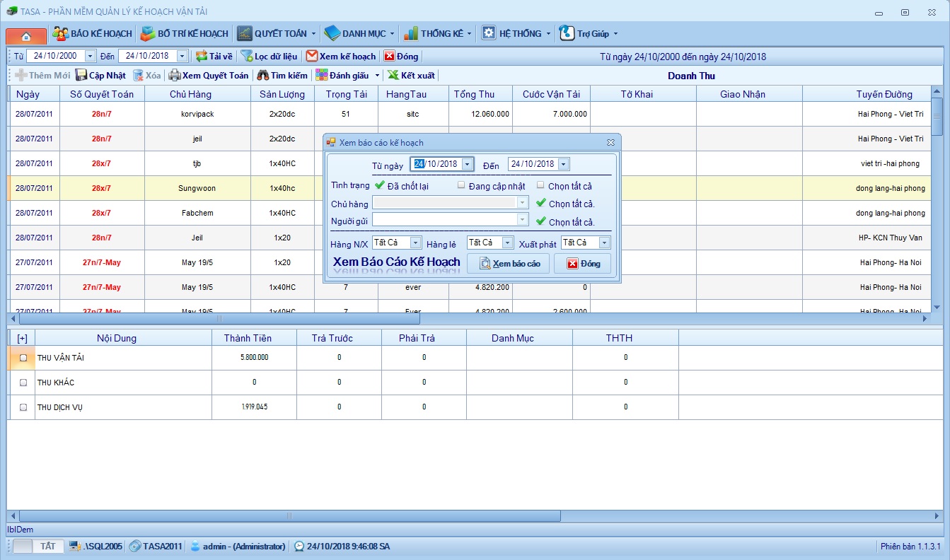Image resolution: width=950 pixels, height=560 pixels.
Task: Click the Cập Nhật save icon
Action: coord(81,76)
